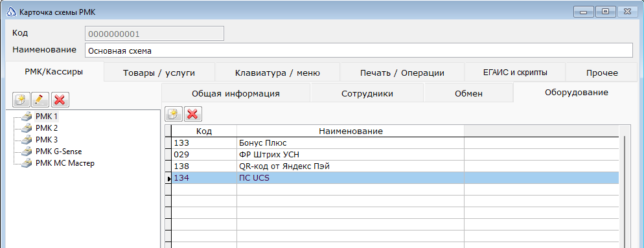Select РМК 2 in the tree
The width and height of the screenshot is (644, 248).
pos(47,128)
